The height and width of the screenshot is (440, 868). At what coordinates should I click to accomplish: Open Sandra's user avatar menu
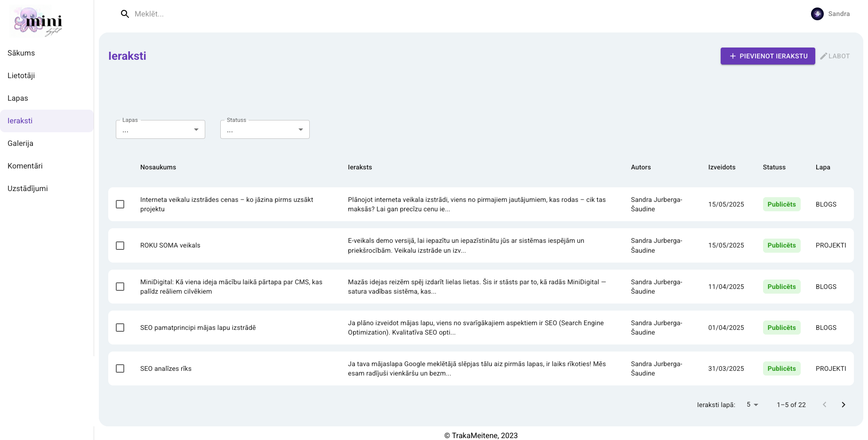817,14
